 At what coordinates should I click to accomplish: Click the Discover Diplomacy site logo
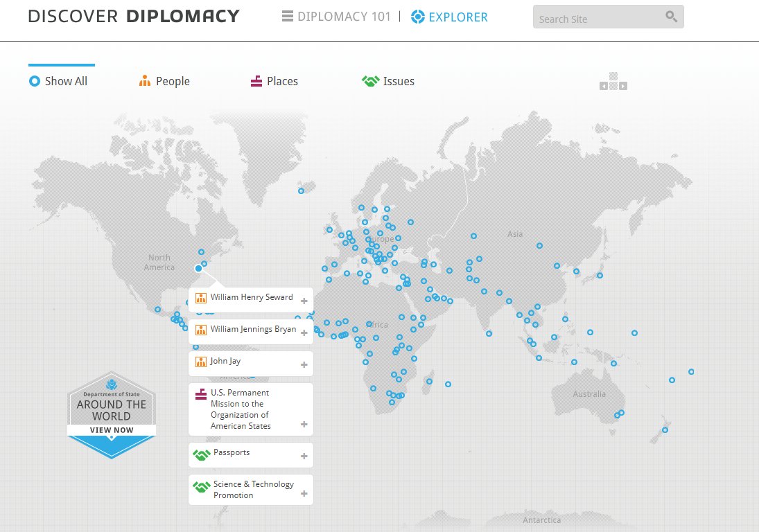[x=134, y=17]
